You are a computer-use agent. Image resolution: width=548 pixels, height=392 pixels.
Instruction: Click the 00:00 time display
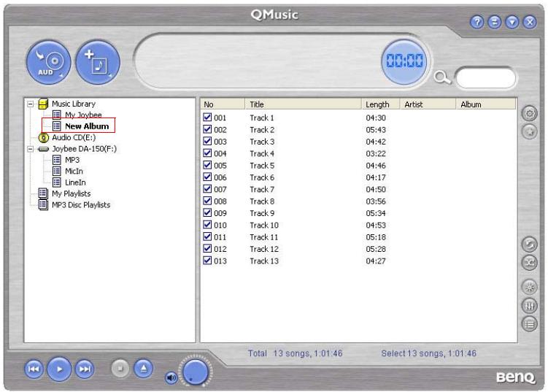(x=404, y=61)
